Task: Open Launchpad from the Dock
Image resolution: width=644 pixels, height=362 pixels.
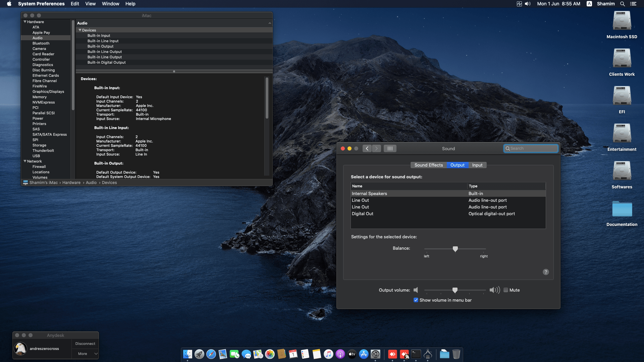Action: (199, 354)
